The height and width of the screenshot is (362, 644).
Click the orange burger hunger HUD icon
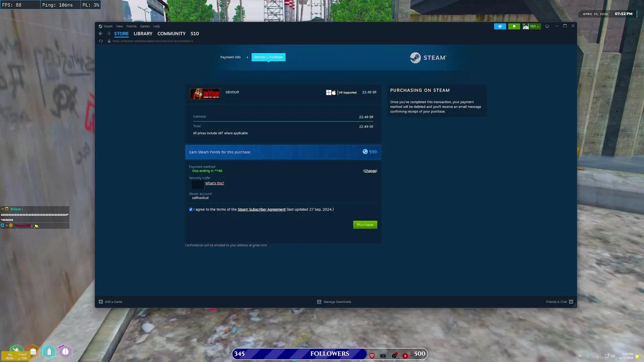33,352
